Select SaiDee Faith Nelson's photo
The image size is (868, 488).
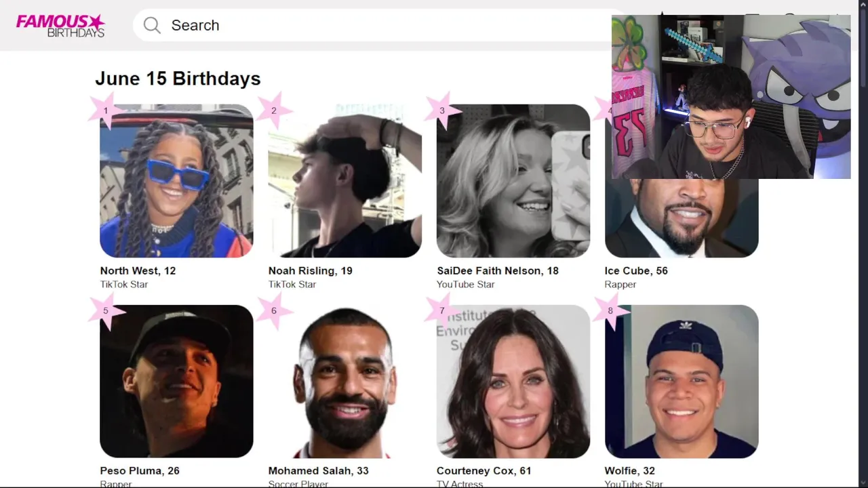[x=513, y=181]
